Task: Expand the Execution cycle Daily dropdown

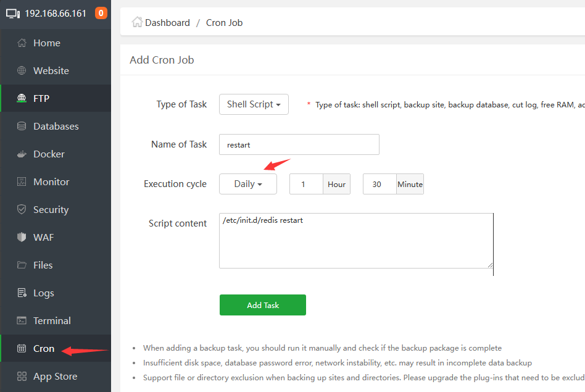Action: click(248, 184)
